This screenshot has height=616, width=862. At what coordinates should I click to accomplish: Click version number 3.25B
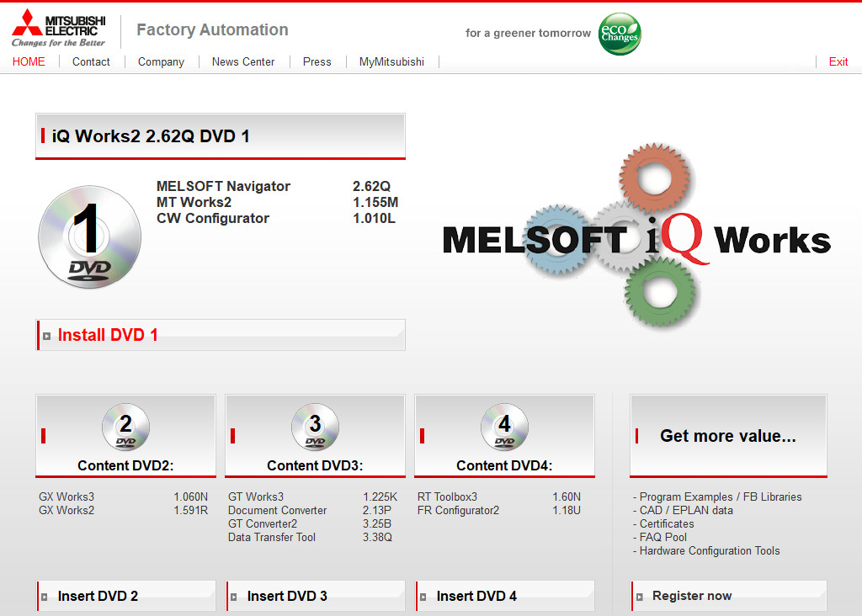coord(376,523)
